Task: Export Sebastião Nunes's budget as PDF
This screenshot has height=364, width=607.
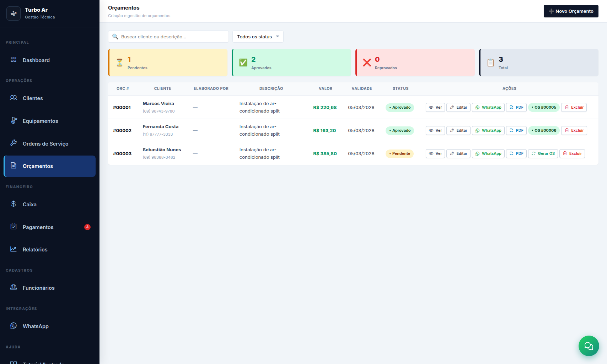Action: [516, 153]
